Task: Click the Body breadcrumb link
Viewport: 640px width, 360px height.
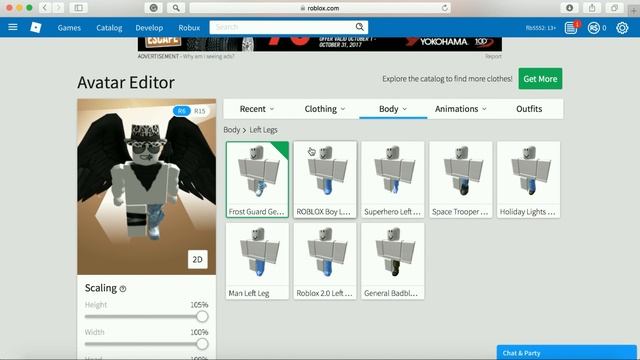Action: click(x=231, y=130)
